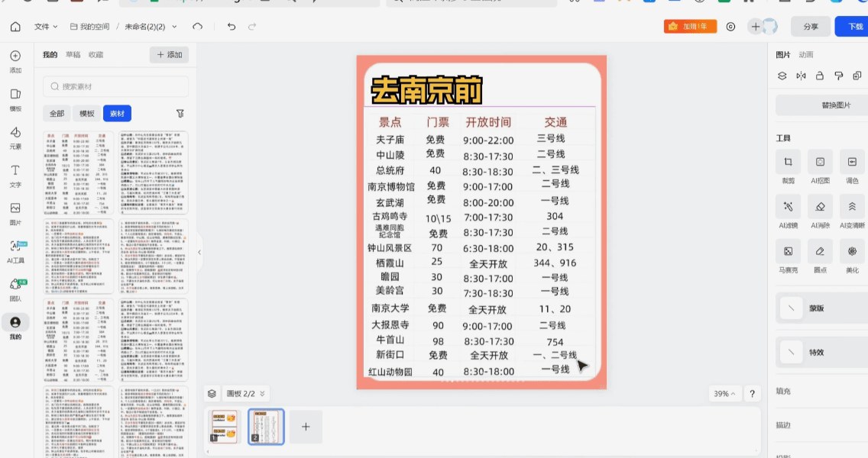Open the layers icon near 画板 2/2
The height and width of the screenshot is (458, 868).
(x=212, y=394)
